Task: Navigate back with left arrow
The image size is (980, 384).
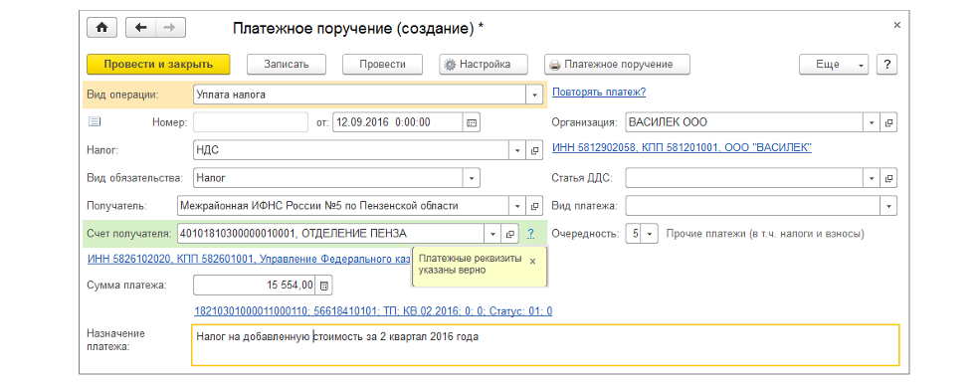Action: click(x=140, y=28)
